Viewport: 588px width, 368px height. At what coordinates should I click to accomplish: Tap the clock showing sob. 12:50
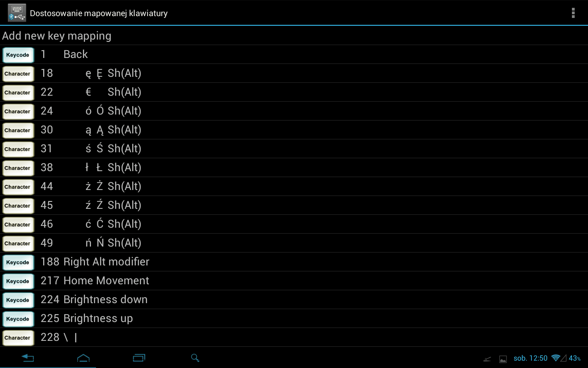pyautogui.click(x=531, y=358)
